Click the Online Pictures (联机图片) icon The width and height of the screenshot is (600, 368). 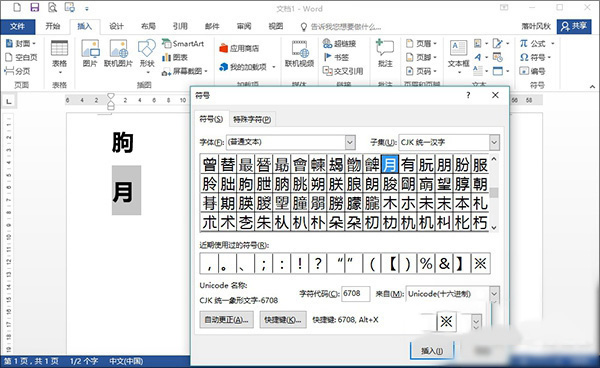118,54
